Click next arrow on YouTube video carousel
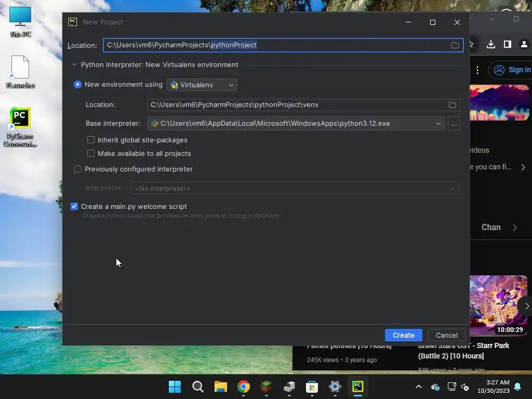The height and width of the screenshot is (399, 532). pyautogui.click(x=526, y=306)
